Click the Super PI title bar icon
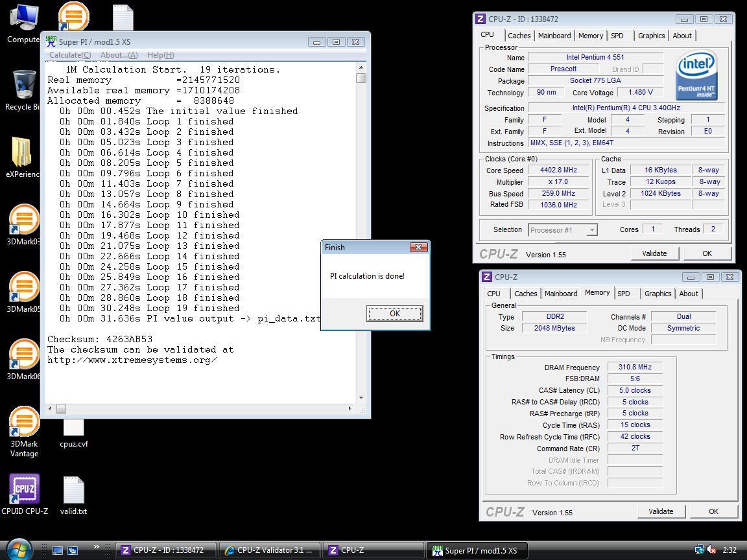Viewport: 747px width, 560px height. tap(51, 41)
